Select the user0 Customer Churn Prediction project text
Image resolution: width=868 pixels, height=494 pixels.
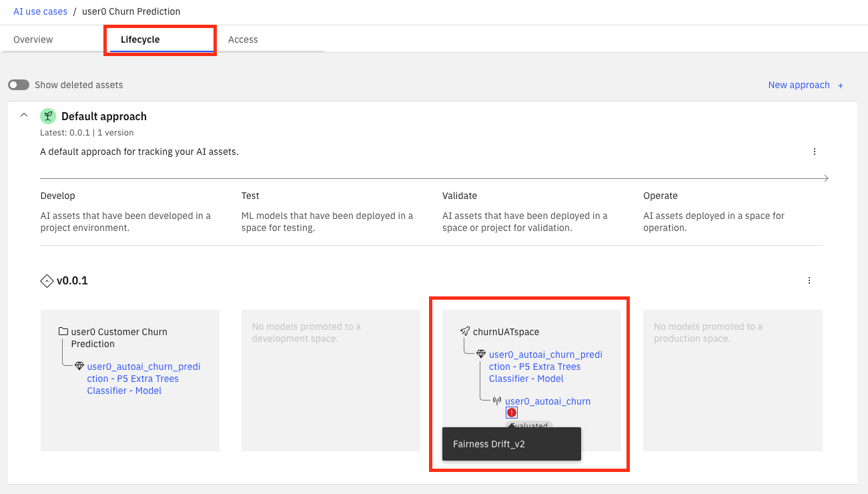point(119,338)
